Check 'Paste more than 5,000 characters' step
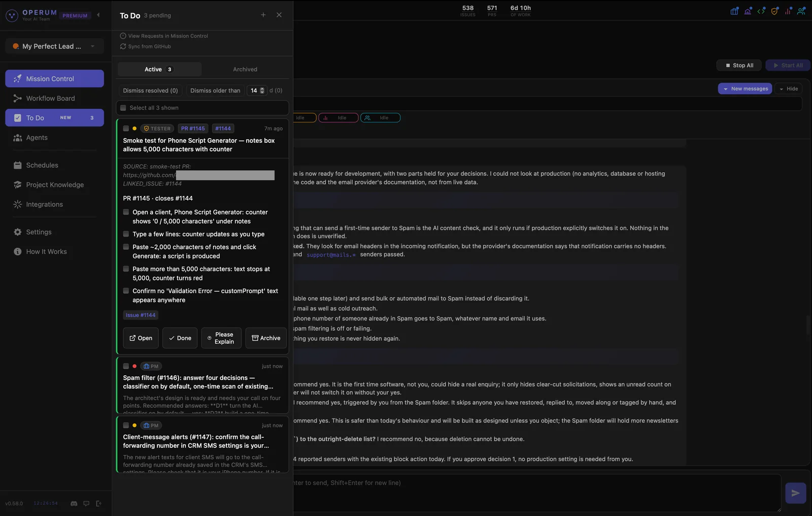The height and width of the screenshot is (516, 812). pos(126,269)
